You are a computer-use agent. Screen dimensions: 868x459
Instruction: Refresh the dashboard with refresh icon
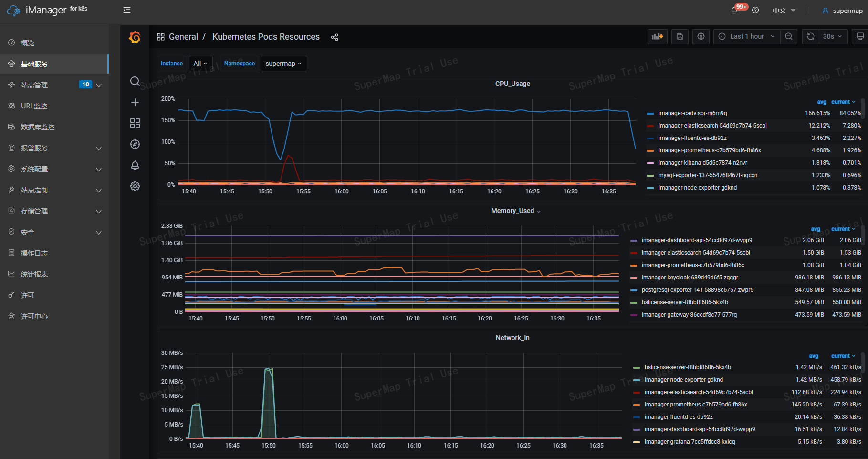810,37
